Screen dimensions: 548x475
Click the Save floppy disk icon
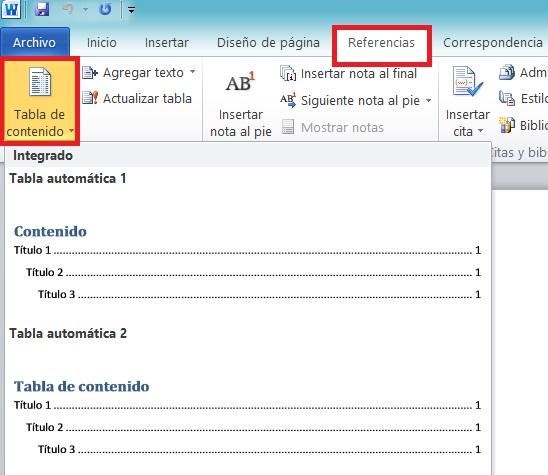pyautogui.click(x=42, y=9)
